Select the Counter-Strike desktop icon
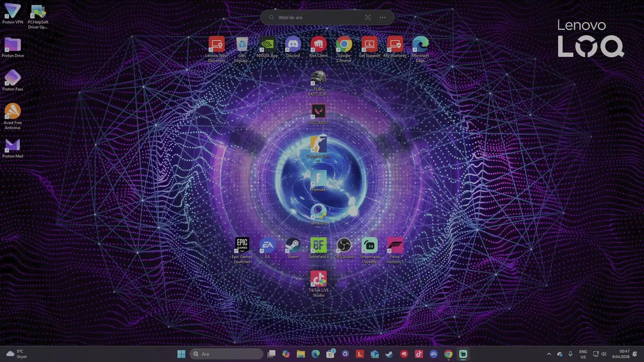Viewport: 644px width, 362px height. pos(318,148)
